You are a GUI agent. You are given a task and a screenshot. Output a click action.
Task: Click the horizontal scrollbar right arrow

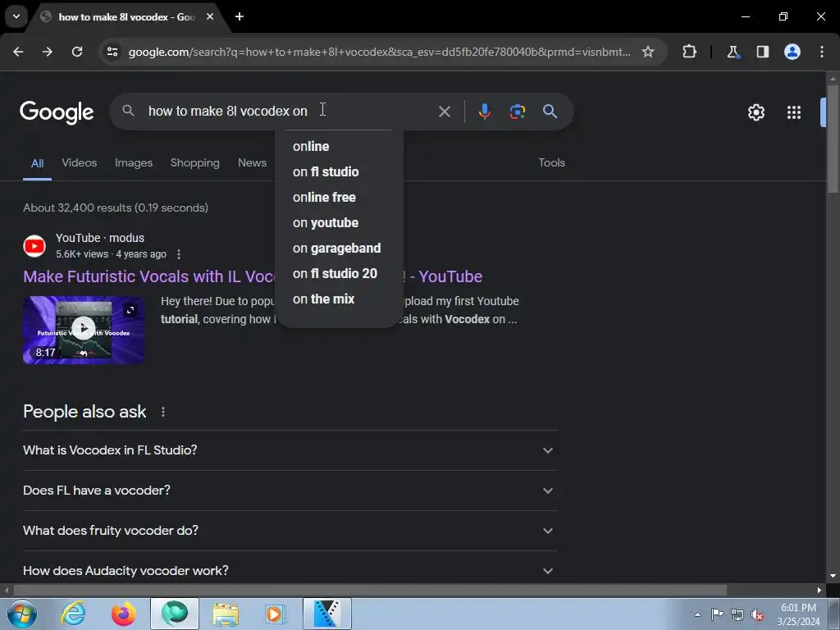pyautogui.click(x=819, y=590)
